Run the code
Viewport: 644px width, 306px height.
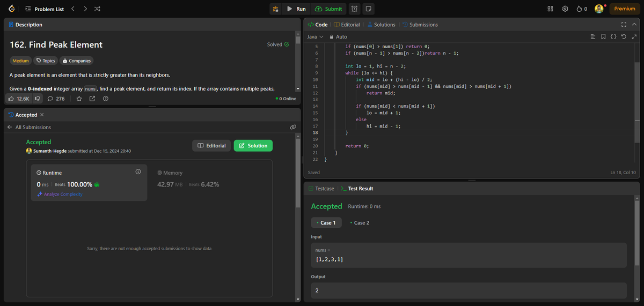[x=296, y=9]
